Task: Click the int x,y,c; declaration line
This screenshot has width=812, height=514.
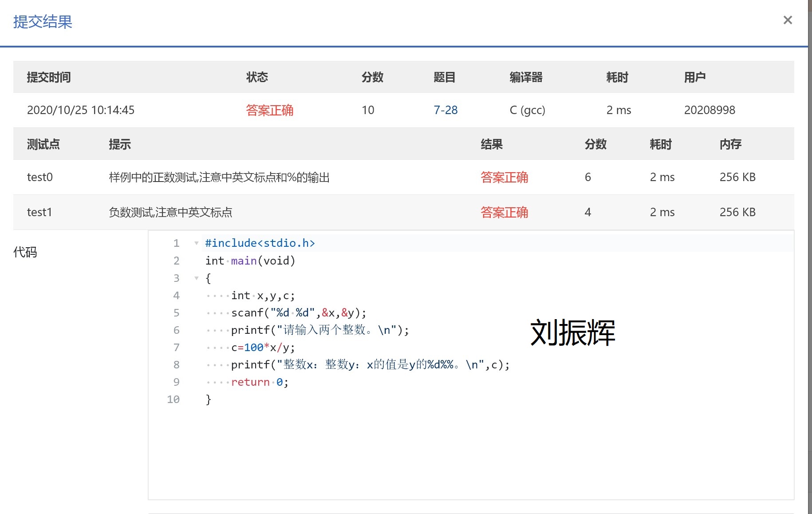Action: pyautogui.click(x=263, y=296)
